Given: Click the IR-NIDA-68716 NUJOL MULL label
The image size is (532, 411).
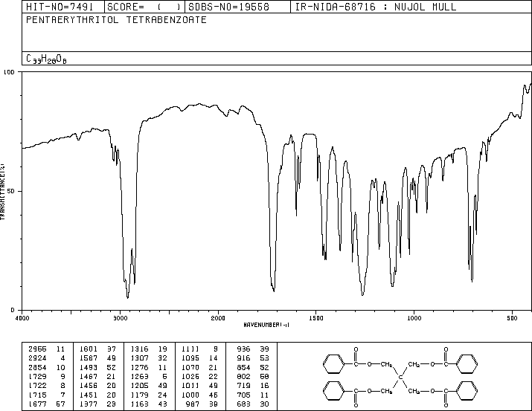Looking at the screenshot, I should (x=376, y=7).
